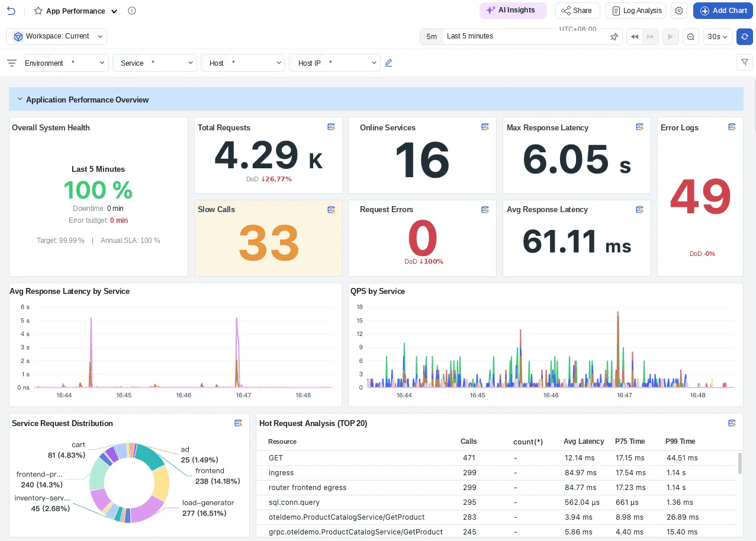756x541 pixels.
Task: Click the Error Logs panel icon
Action: click(x=732, y=127)
